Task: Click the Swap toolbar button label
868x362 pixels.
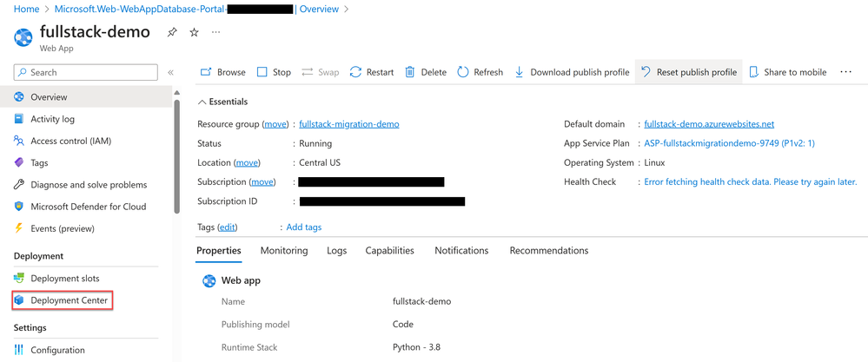Action: click(328, 72)
